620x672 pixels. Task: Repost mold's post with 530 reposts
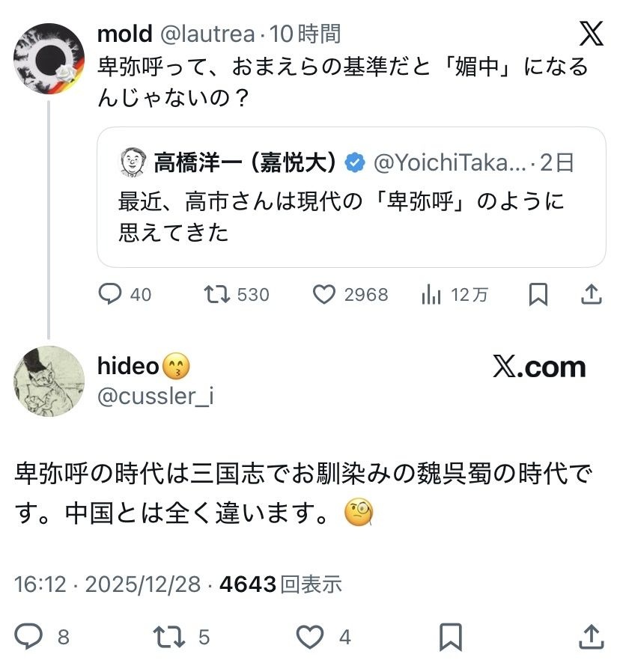pos(217,295)
